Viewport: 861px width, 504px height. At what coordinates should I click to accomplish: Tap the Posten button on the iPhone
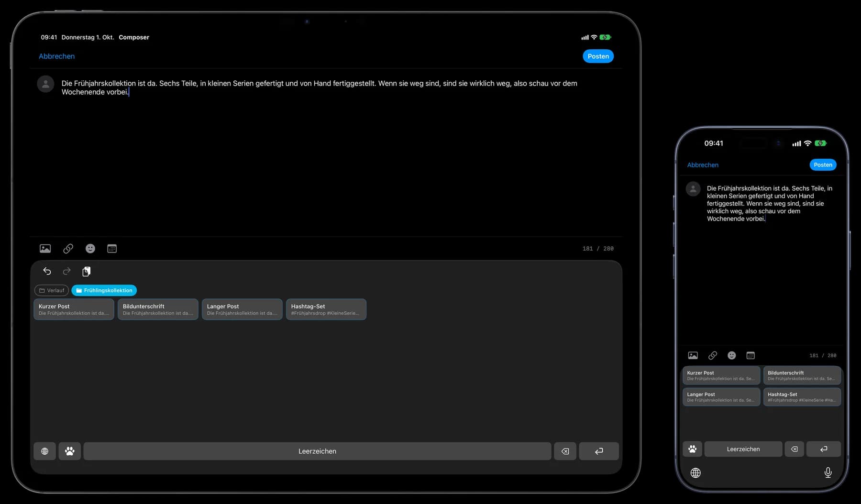pyautogui.click(x=823, y=165)
